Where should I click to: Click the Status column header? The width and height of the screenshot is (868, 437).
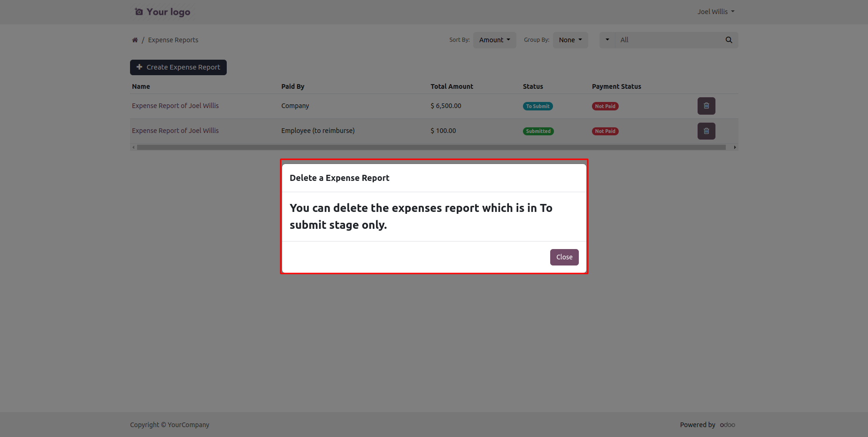click(x=533, y=86)
